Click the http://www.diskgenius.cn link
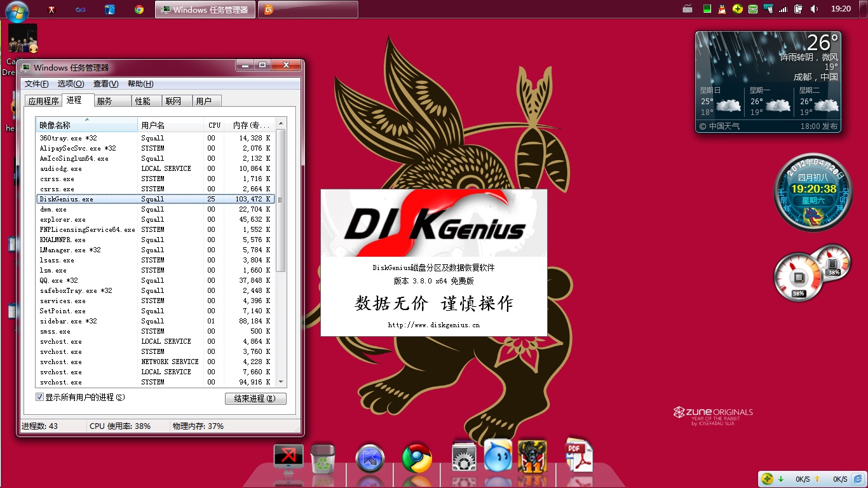This screenshot has height=488, width=868. [433, 325]
